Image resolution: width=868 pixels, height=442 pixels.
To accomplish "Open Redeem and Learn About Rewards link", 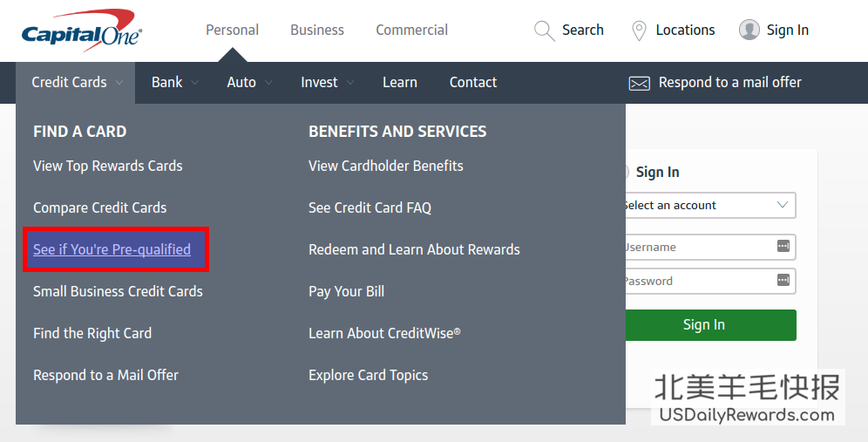I will click(x=414, y=249).
